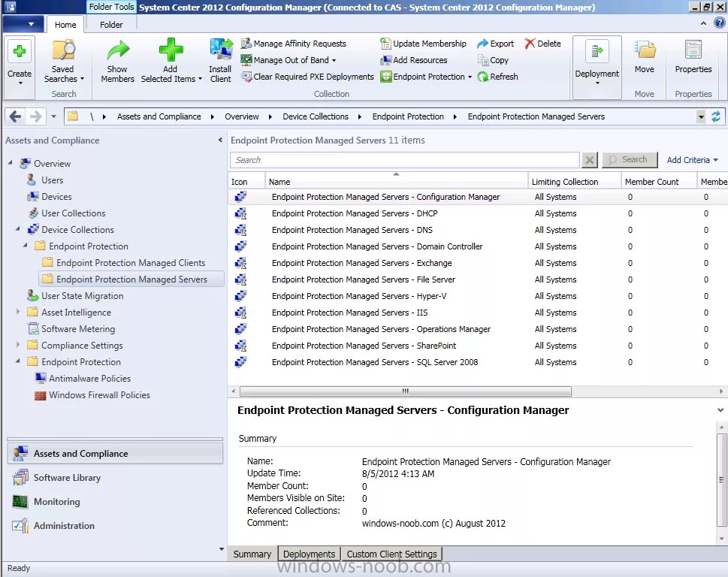Viewport: 728px width, 577px height.
Task: Click the address bar refresh icon
Action: 715,116
